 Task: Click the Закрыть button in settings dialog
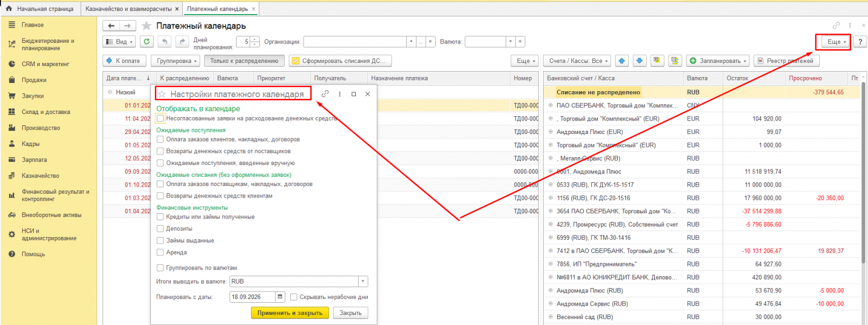(x=350, y=313)
